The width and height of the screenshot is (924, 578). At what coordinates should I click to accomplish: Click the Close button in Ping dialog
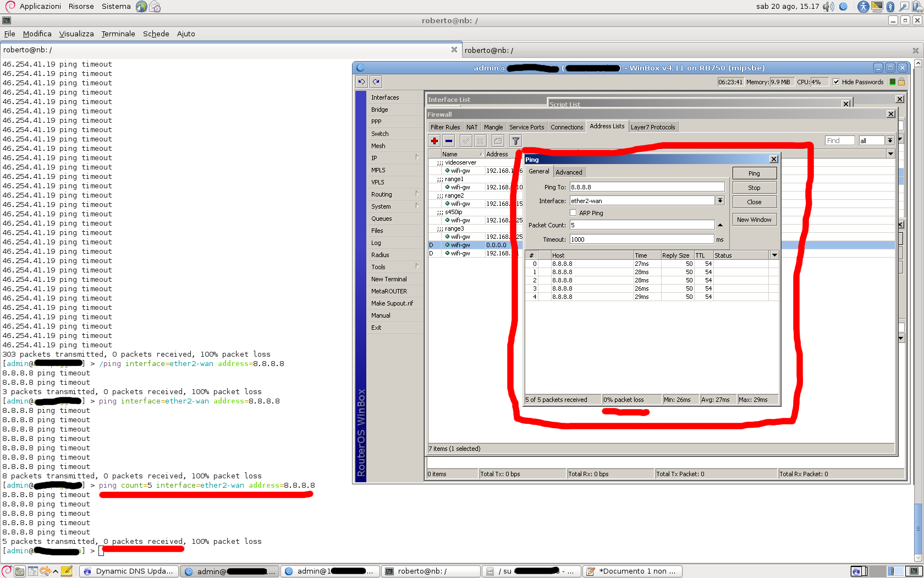[x=754, y=202]
